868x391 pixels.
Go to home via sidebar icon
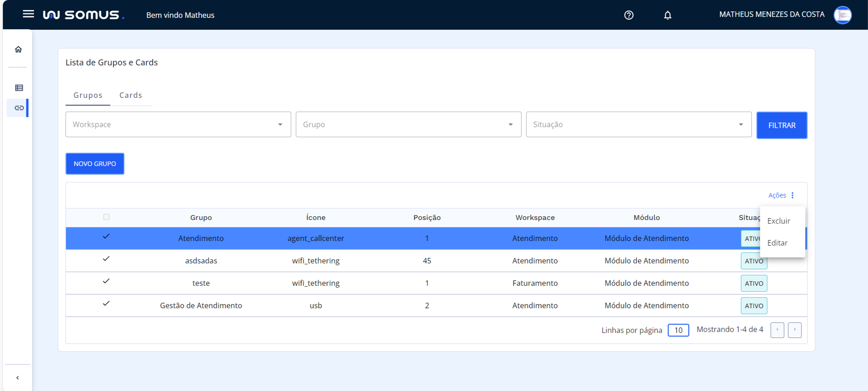pos(18,50)
